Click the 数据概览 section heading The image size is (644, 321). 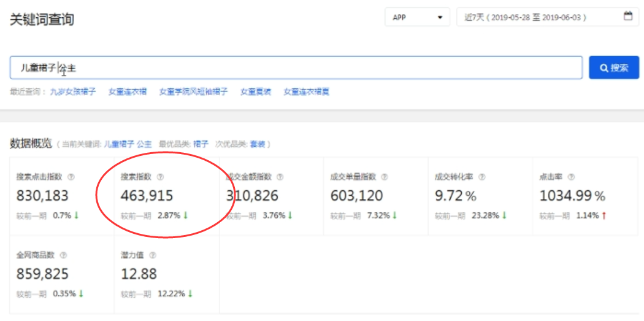(31, 144)
